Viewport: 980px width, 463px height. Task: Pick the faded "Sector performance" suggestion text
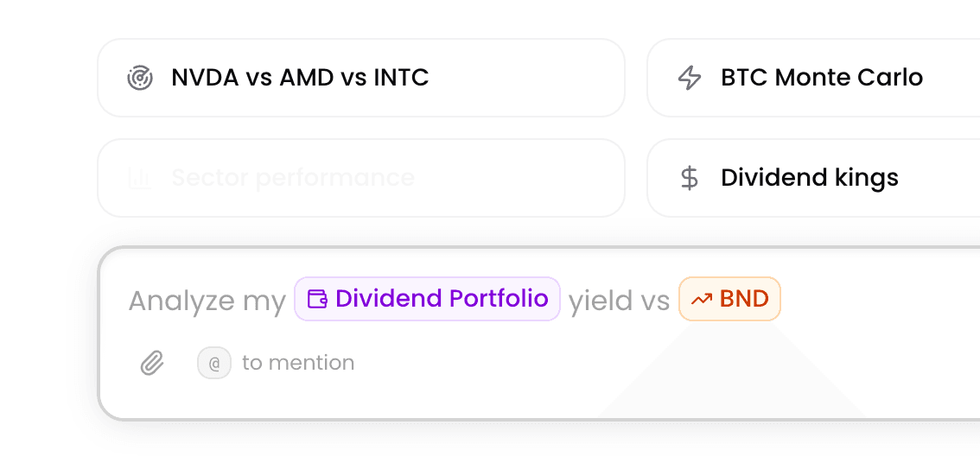pyautogui.click(x=293, y=178)
